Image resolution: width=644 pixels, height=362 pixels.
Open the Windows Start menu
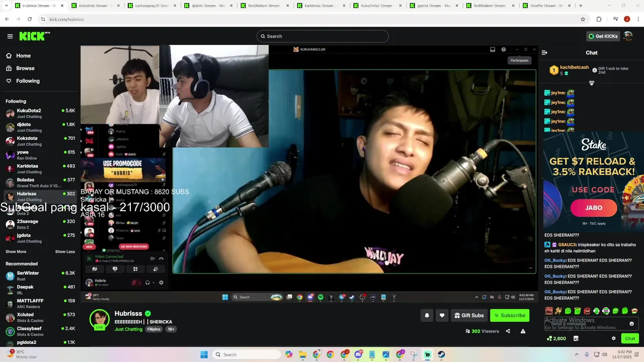tap(204, 354)
